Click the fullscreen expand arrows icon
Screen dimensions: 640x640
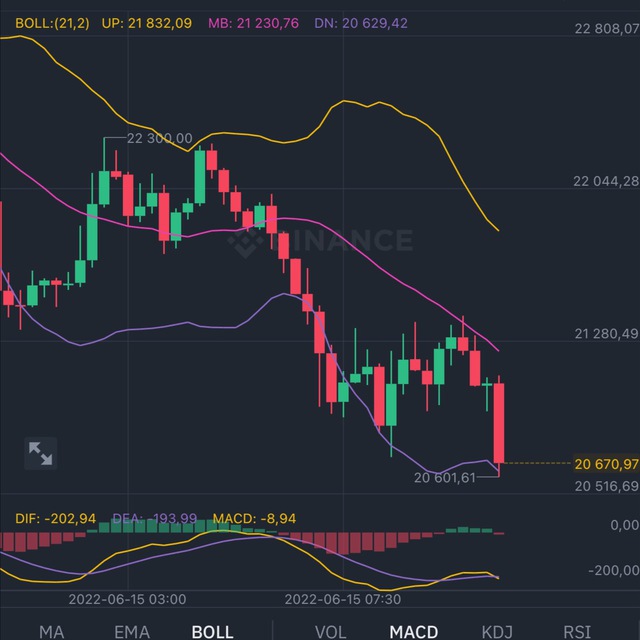point(40,453)
